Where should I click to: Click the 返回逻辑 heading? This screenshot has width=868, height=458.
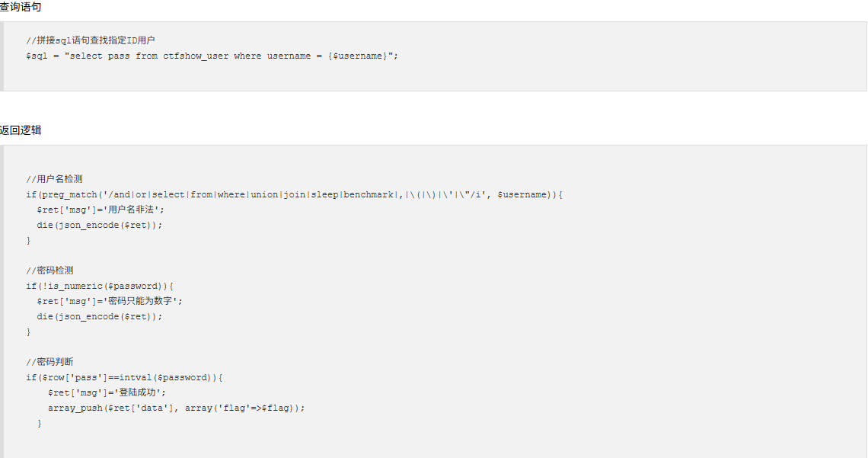pyautogui.click(x=21, y=130)
